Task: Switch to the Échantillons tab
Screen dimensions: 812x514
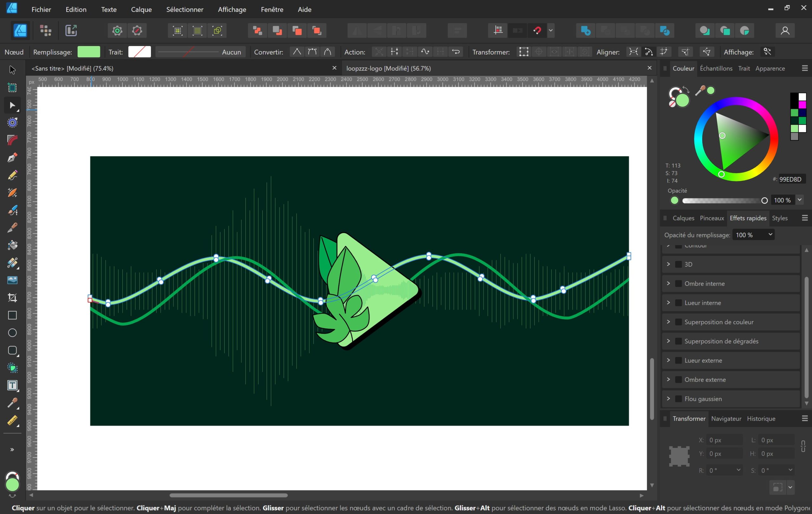Action: click(x=716, y=68)
